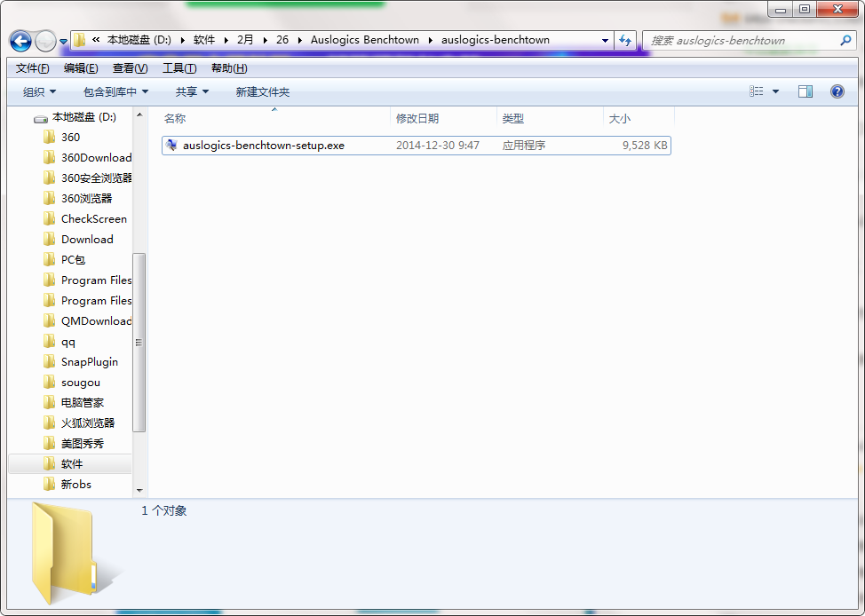Select the PC包 folder
Screen dimensions: 865x616
(x=73, y=260)
